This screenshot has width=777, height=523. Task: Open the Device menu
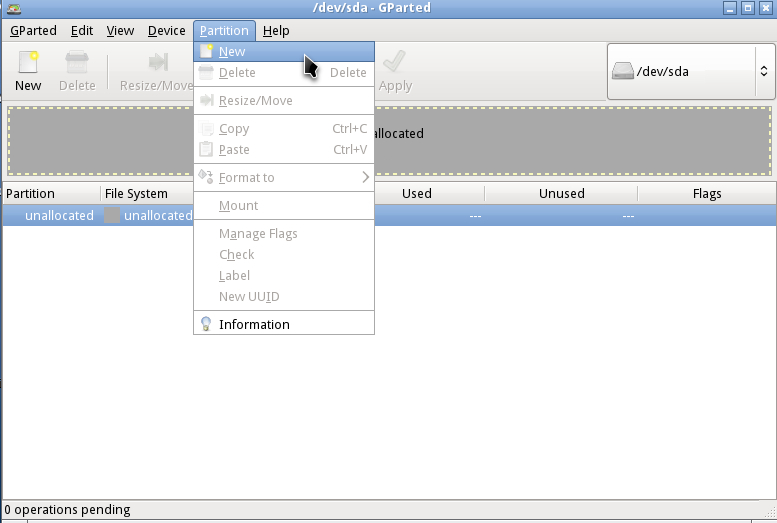coord(166,31)
